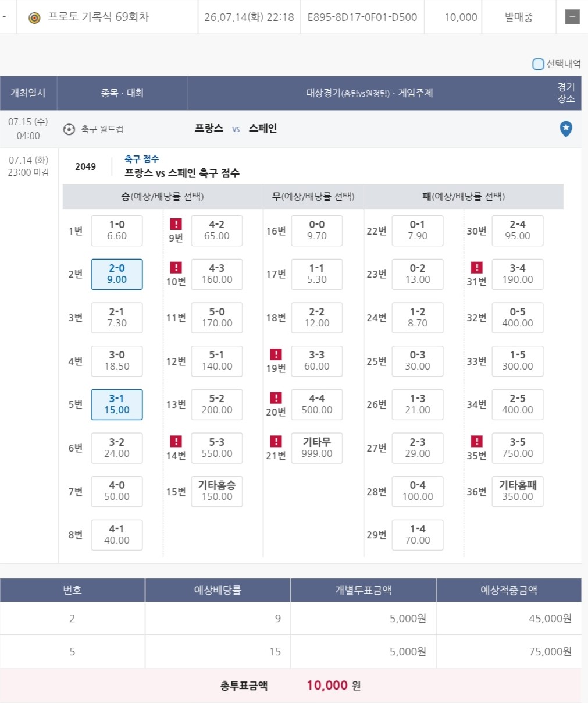This screenshot has width=588, height=703.
Task: Click the target icon beside 프로토 기록식 69회차
Action: coord(34,17)
